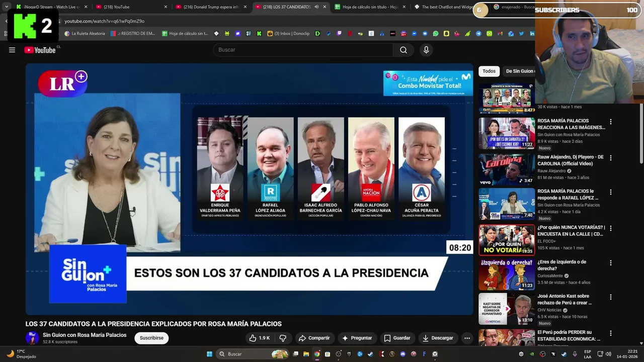This screenshot has height=362, width=644.
Task: Open Task View on the taskbar
Action: coord(296,354)
